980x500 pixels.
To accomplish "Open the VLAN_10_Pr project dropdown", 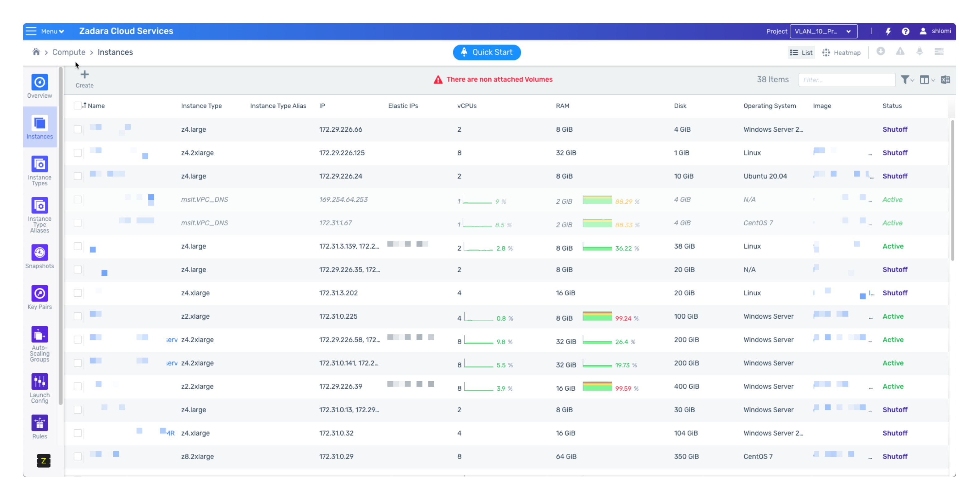I will point(823,31).
